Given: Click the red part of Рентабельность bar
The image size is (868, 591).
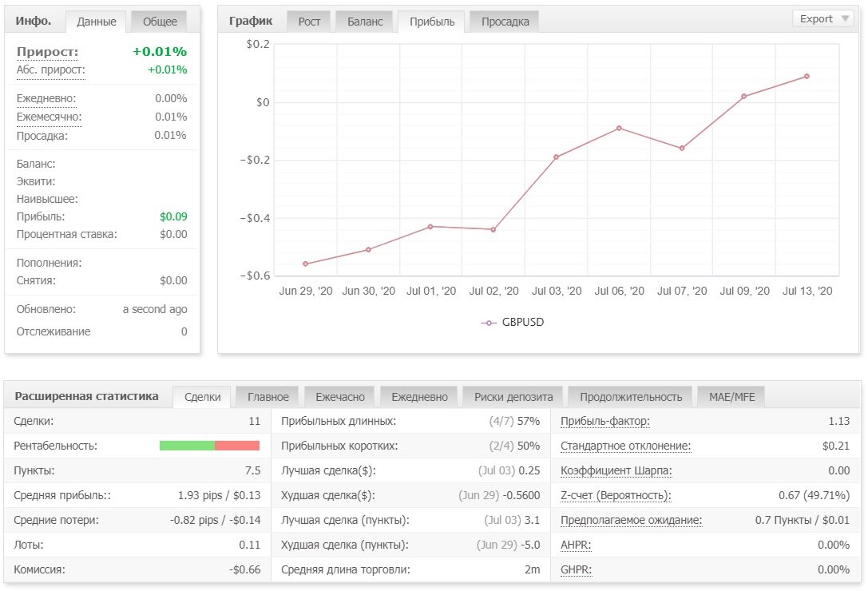Looking at the screenshot, I should 237,446.
